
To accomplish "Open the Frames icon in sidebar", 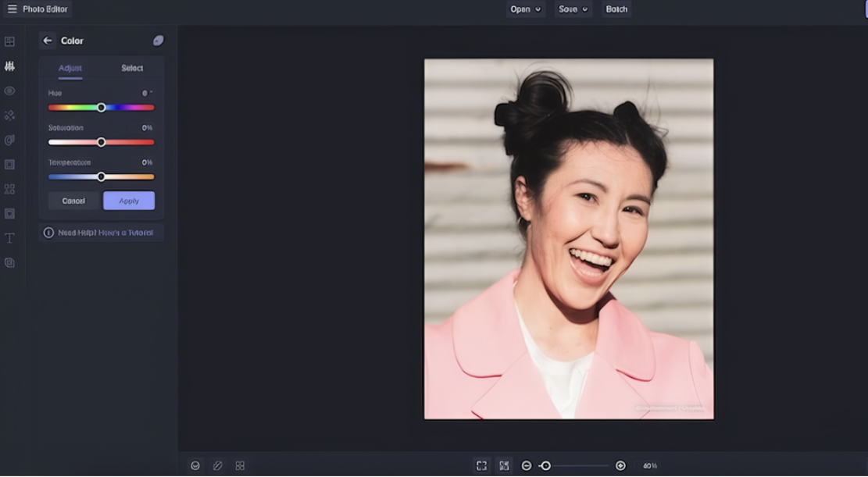I will pos(9,165).
